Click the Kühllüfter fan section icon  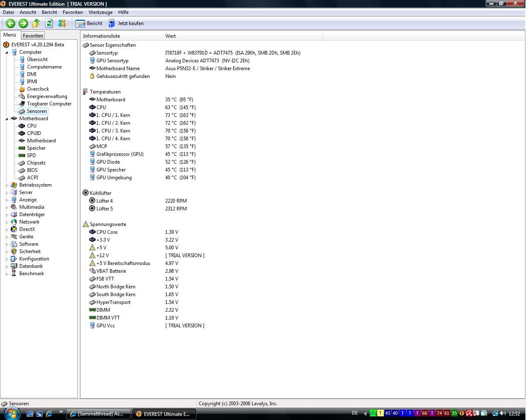click(x=85, y=193)
